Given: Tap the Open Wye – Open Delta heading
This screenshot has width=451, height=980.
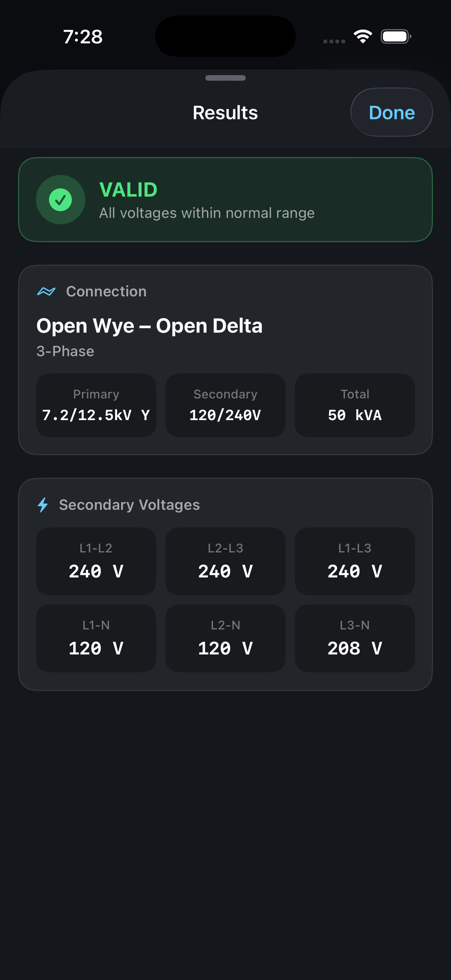Looking at the screenshot, I should (x=149, y=326).
